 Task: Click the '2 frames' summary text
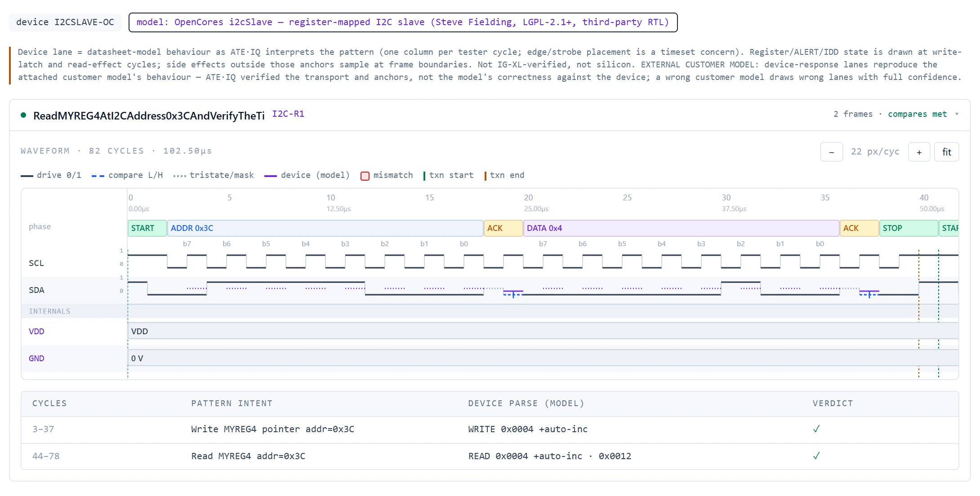(x=853, y=114)
